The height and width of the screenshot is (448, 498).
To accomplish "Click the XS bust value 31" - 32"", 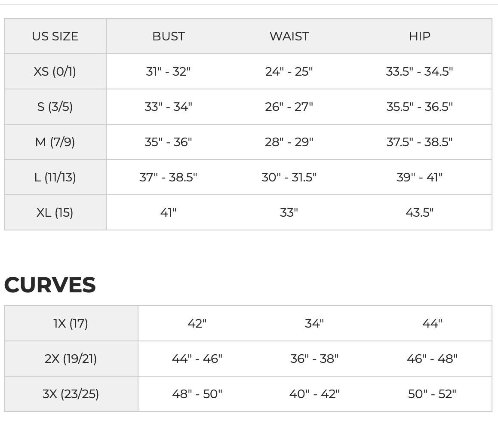I will 168,71.
